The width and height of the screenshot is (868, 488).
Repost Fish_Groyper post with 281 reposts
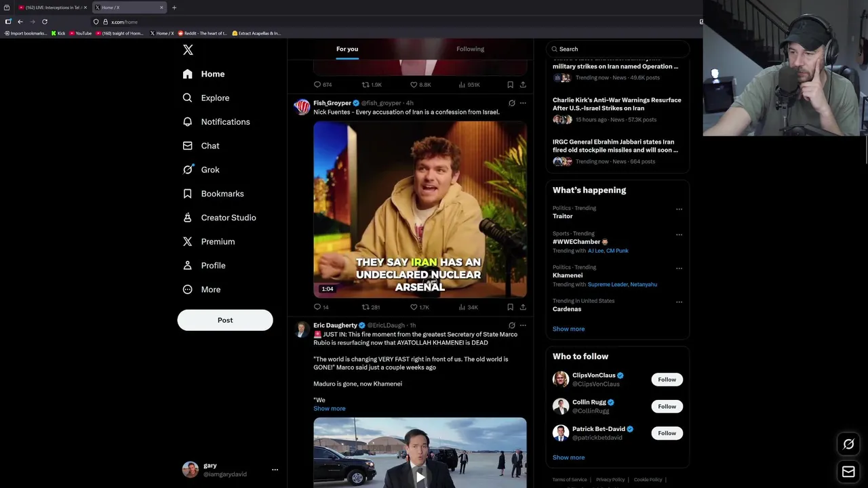point(371,307)
